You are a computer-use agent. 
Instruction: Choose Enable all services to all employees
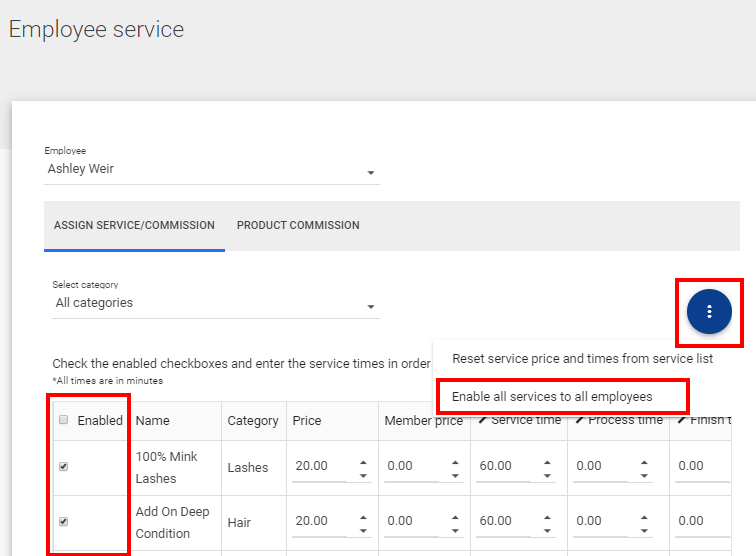pyautogui.click(x=552, y=397)
